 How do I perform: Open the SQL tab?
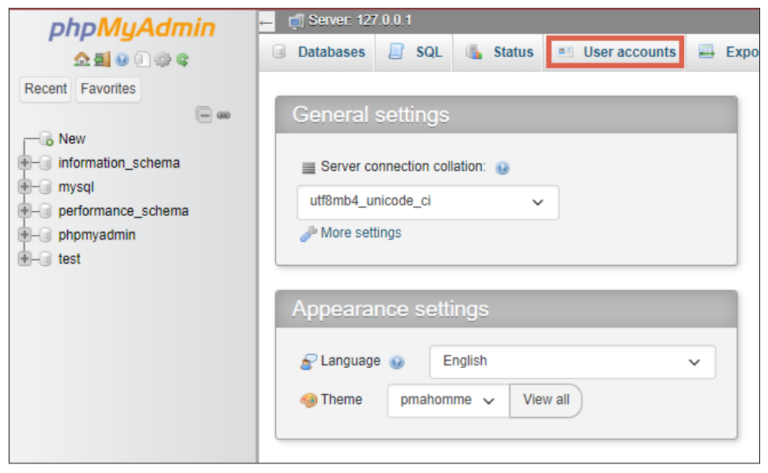point(415,52)
